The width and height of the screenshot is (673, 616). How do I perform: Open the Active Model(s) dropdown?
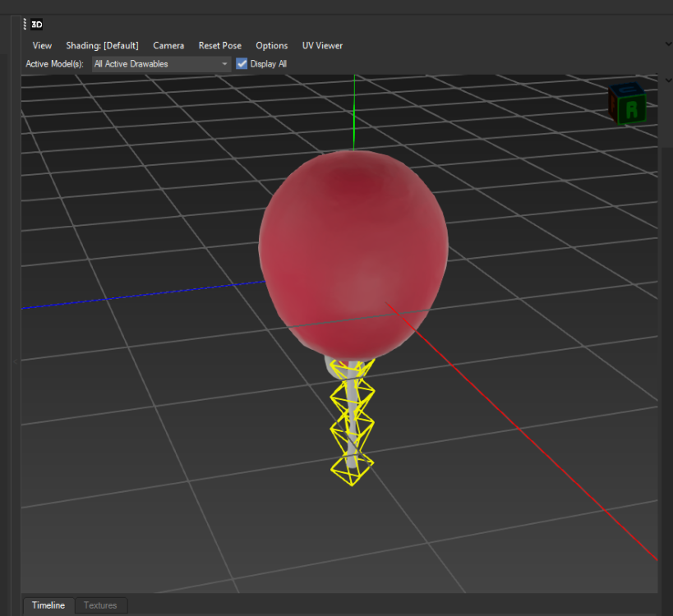[161, 63]
